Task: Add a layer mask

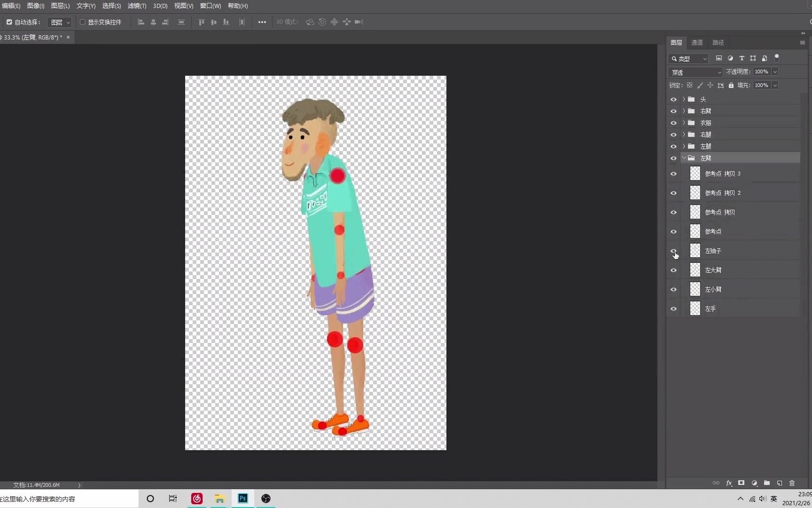Action: click(x=742, y=483)
